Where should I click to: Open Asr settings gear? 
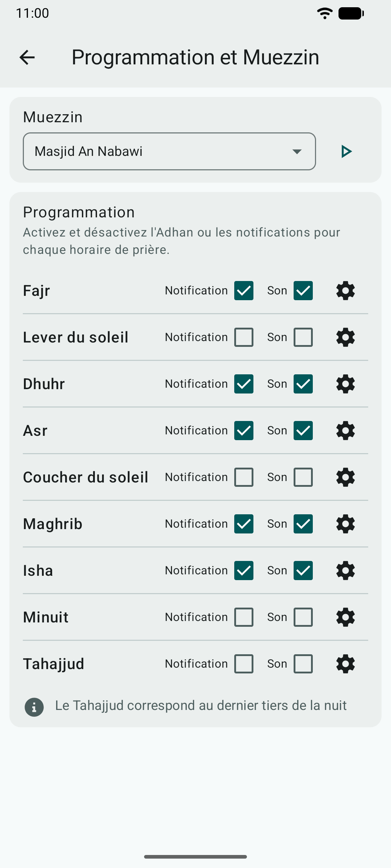pos(345,430)
